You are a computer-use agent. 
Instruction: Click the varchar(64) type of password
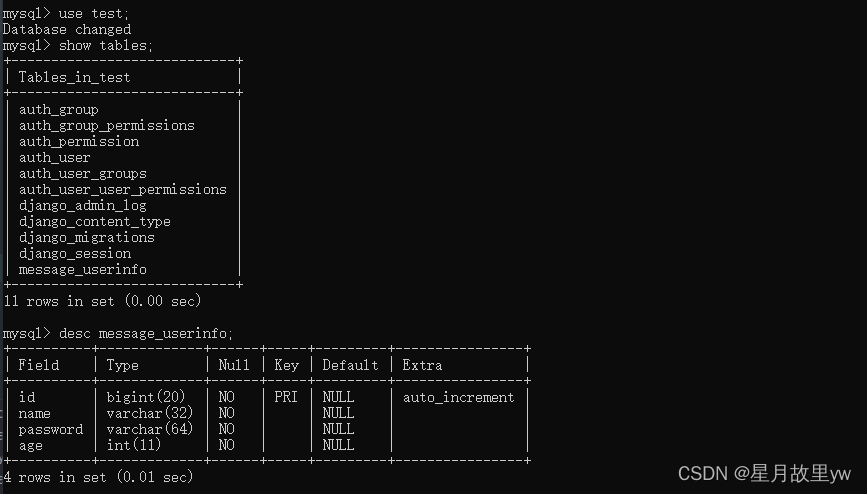(146, 429)
